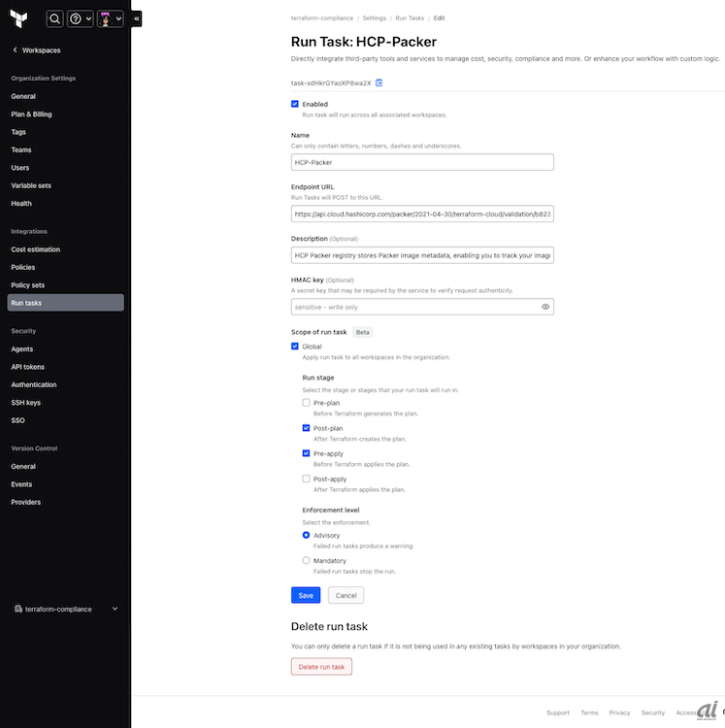725x728 pixels.
Task: Open the help menu question mark icon
Action: [80, 19]
